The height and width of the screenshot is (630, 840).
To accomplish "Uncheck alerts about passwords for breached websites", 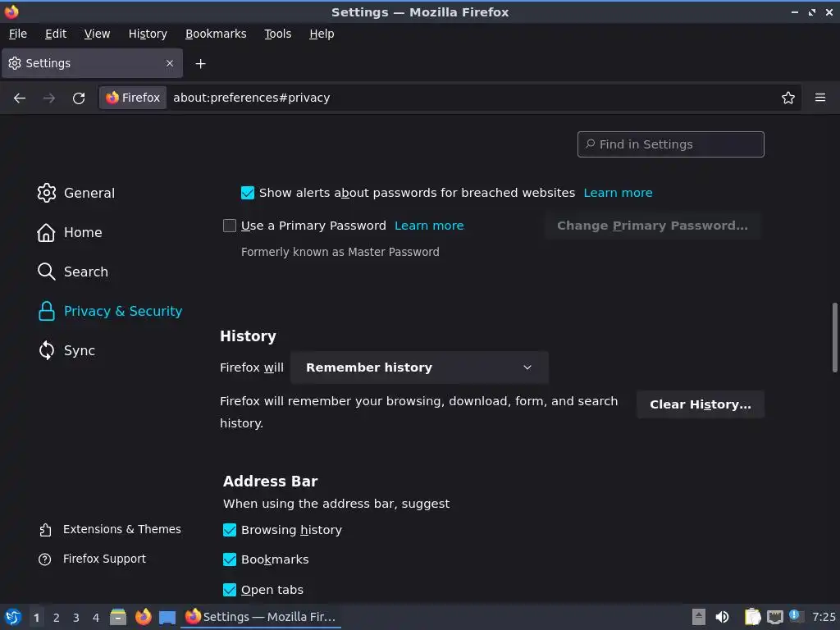I will 248,193.
